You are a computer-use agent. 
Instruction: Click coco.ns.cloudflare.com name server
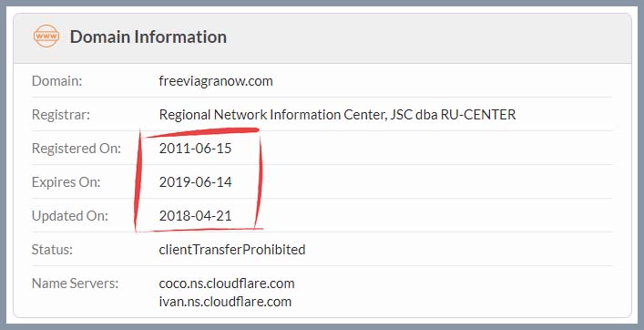[x=227, y=284]
